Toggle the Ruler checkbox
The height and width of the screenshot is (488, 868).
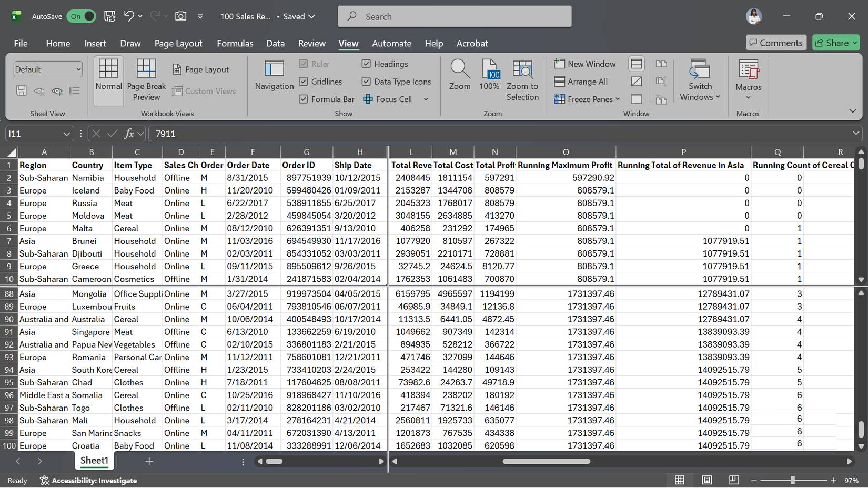304,64
